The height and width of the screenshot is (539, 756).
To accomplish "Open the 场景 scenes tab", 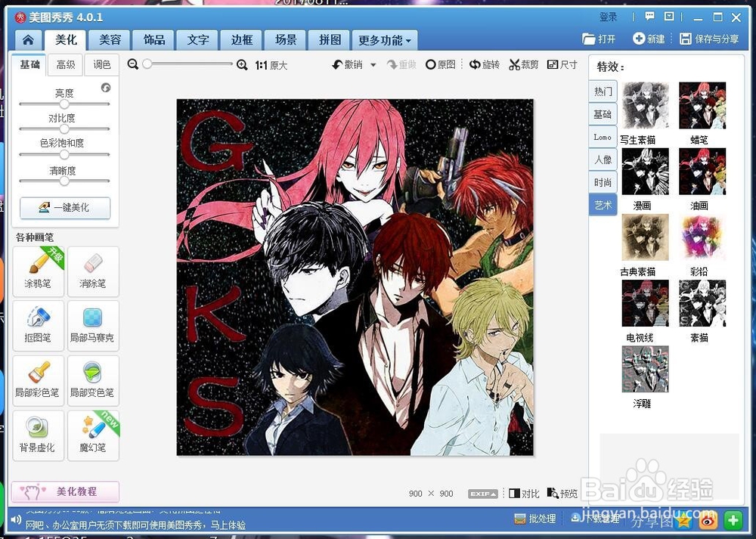I will pos(286,39).
